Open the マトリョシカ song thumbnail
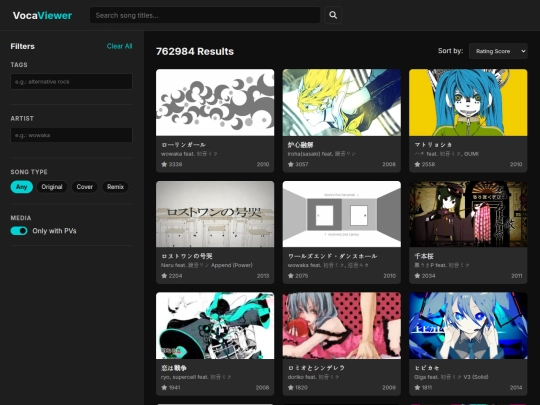Viewport: 540px width, 405px height. pos(468,102)
